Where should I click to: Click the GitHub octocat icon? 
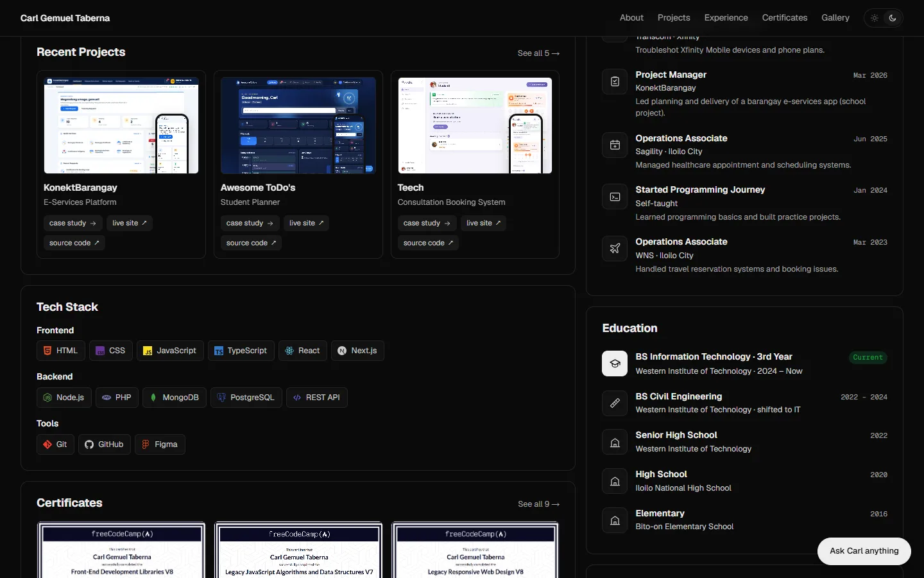coord(89,444)
